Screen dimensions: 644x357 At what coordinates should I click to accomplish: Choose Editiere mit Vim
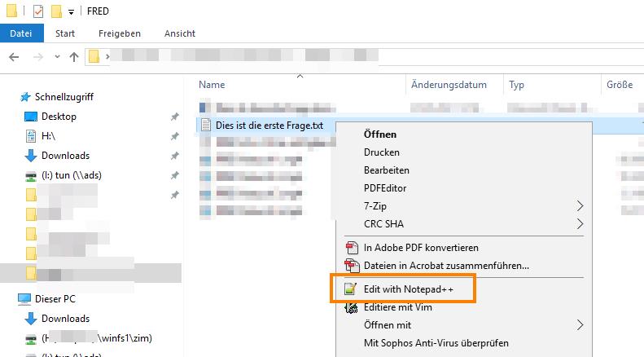397,307
